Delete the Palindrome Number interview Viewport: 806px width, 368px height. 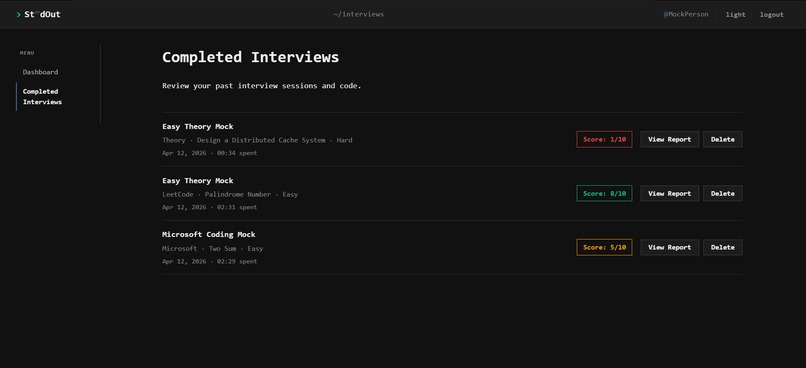coord(722,193)
